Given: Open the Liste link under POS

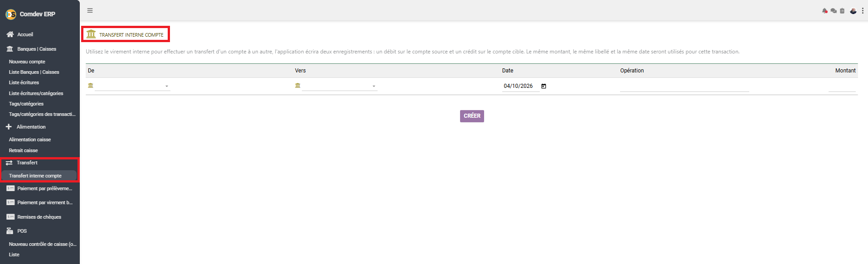Looking at the screenshot, I should click(14, 254).
